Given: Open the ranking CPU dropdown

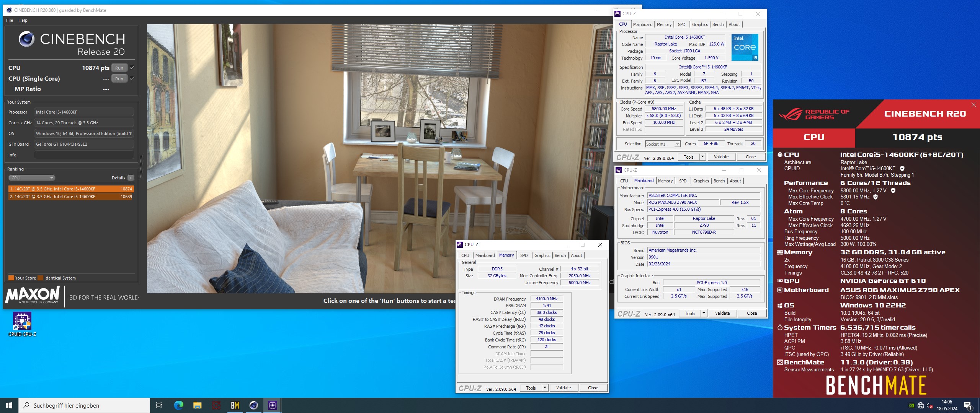Looking at the screenshot, I should [32, 178].
